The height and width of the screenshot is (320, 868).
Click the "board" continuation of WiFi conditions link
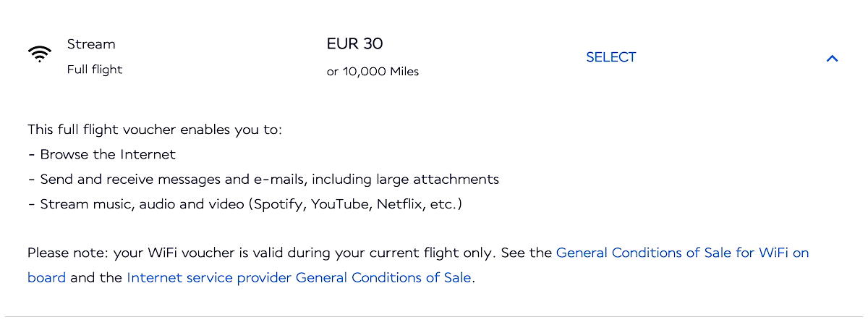(46, 277)
